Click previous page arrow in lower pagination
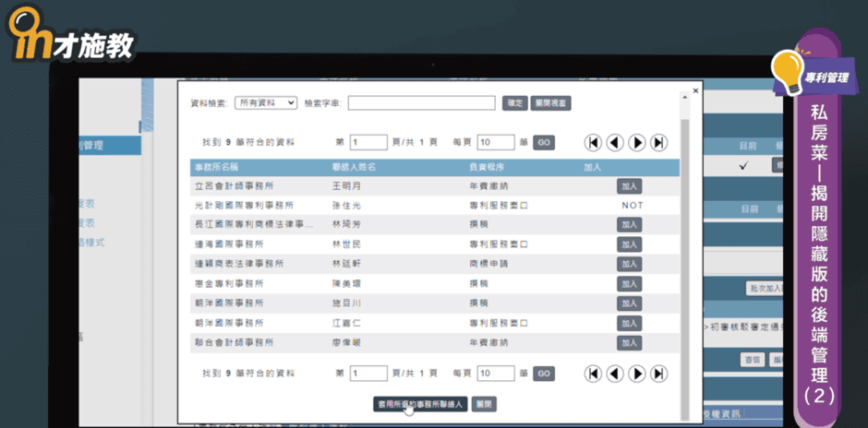The image size is (868, 428). click(615, 374)
